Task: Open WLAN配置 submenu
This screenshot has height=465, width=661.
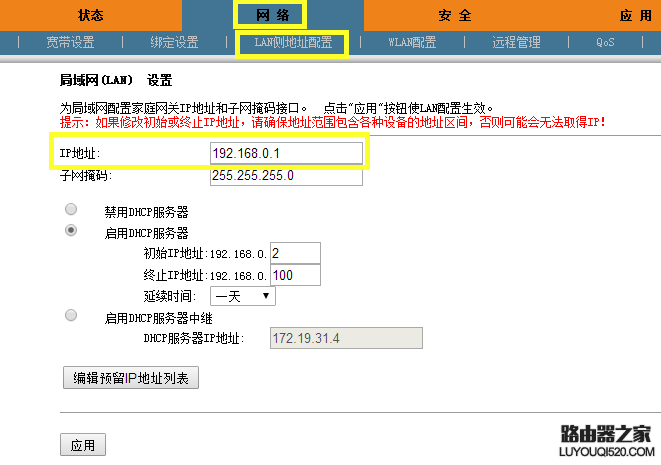Action: pyautogui.click(x=412, y=42)
